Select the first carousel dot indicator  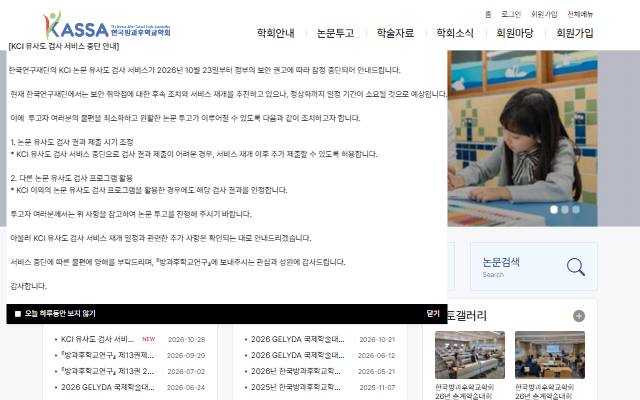click(x=554, y=209)
